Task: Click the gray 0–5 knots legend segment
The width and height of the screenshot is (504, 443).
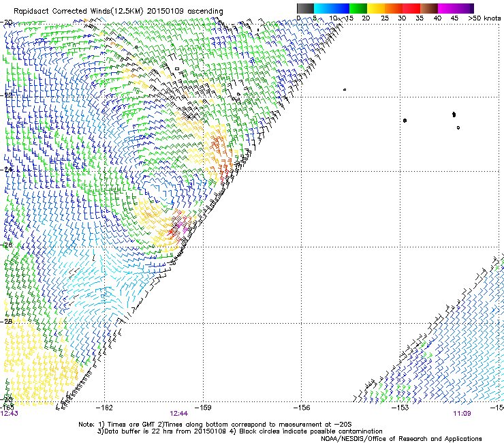Action: click(x=305, y=8)
